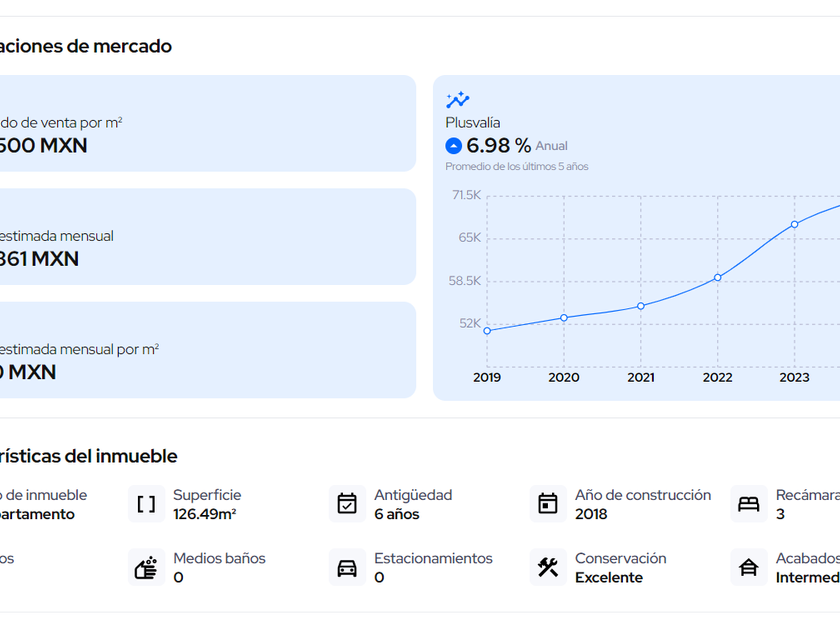Click the Antigüedad calendar check icon

[347, 505]
